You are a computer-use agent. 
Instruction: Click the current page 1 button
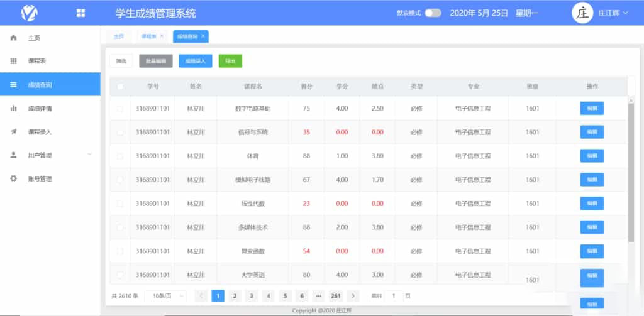218,296
